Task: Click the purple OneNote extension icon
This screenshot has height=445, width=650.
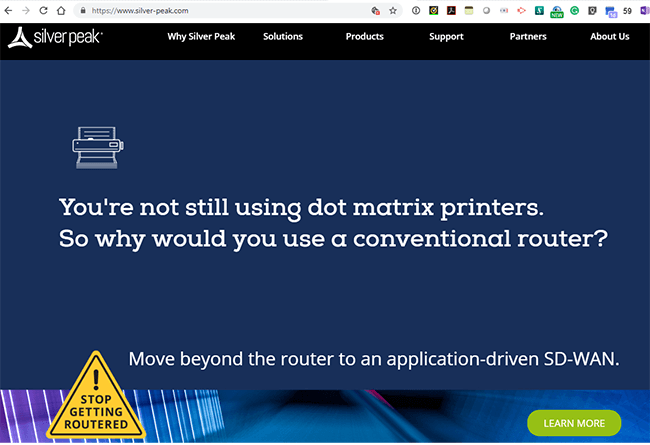Action: [645, 10]
